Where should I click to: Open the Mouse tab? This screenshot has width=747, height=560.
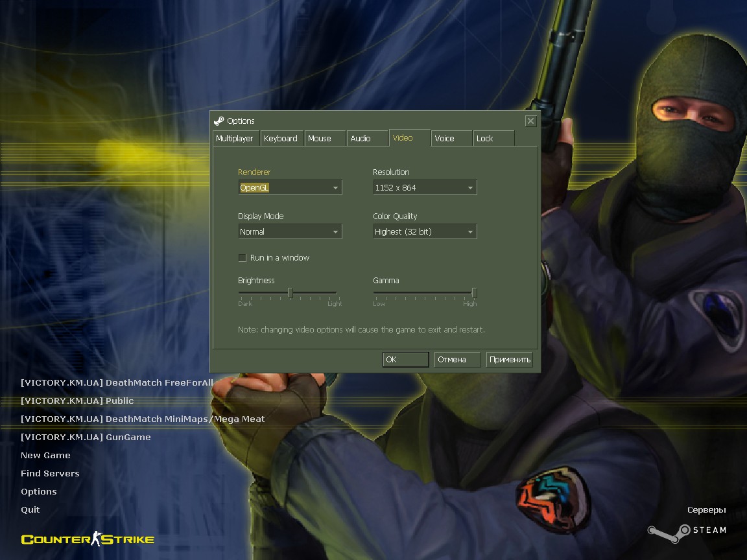tap(325, 139)
